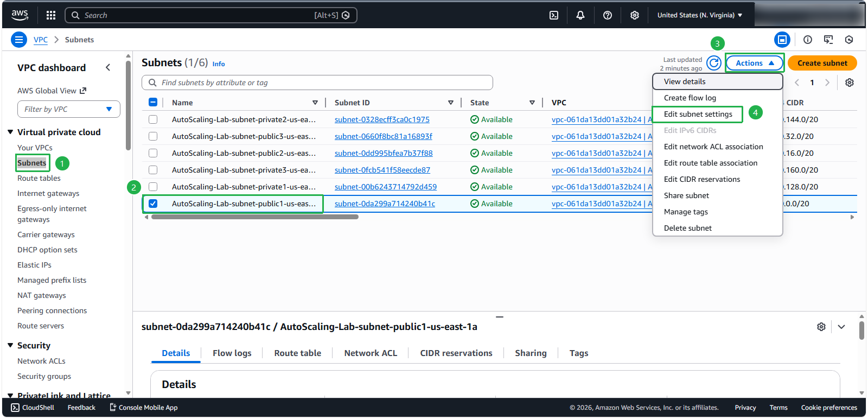
Task: Open table preferences gear icon
Action: (x=850, y=82)
